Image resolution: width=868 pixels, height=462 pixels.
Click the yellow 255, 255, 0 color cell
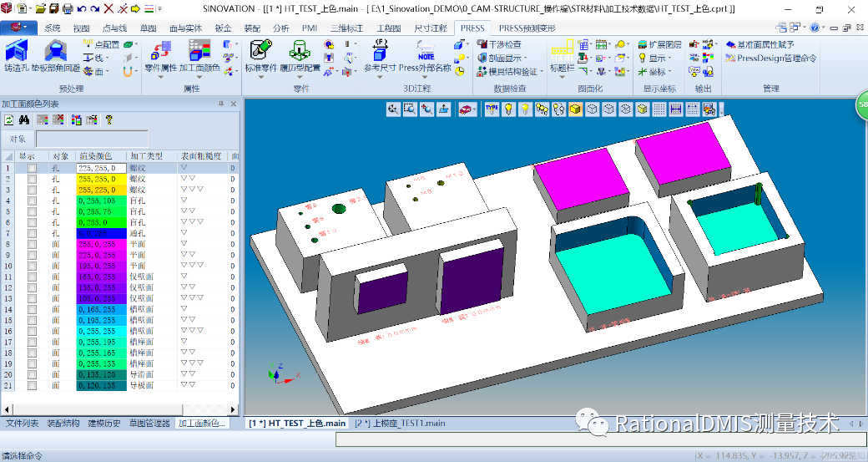[101, 179]
